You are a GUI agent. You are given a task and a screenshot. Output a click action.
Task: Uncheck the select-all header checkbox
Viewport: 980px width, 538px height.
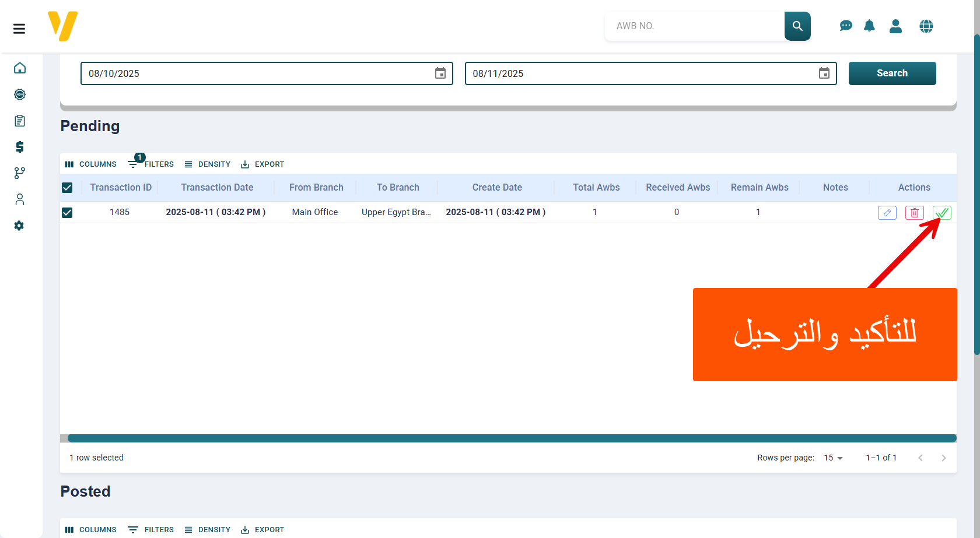67,188
